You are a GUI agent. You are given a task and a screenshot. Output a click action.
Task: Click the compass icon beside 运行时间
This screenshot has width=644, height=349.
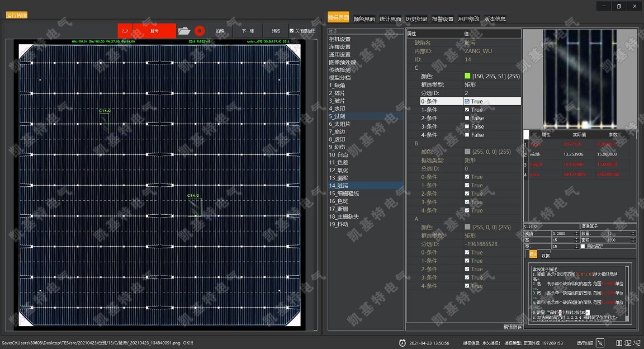(600, 343)
